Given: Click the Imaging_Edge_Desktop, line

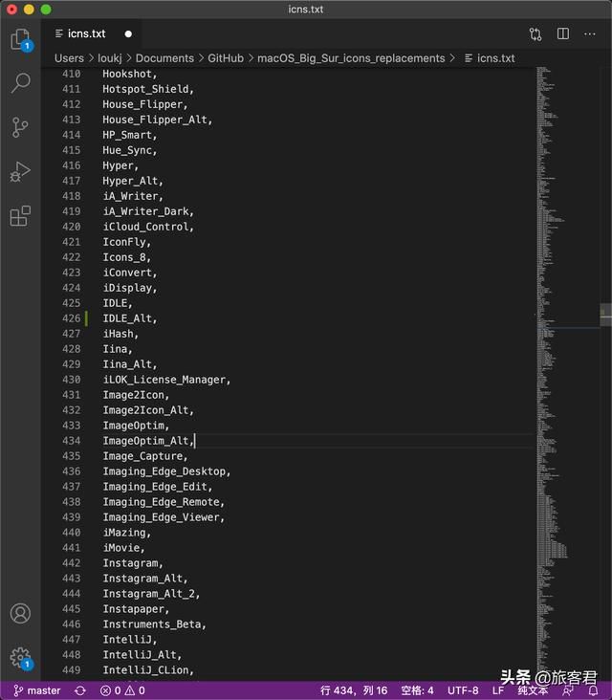Looking at the screenshot, I should pyautogui.click(x=166, y=471).
